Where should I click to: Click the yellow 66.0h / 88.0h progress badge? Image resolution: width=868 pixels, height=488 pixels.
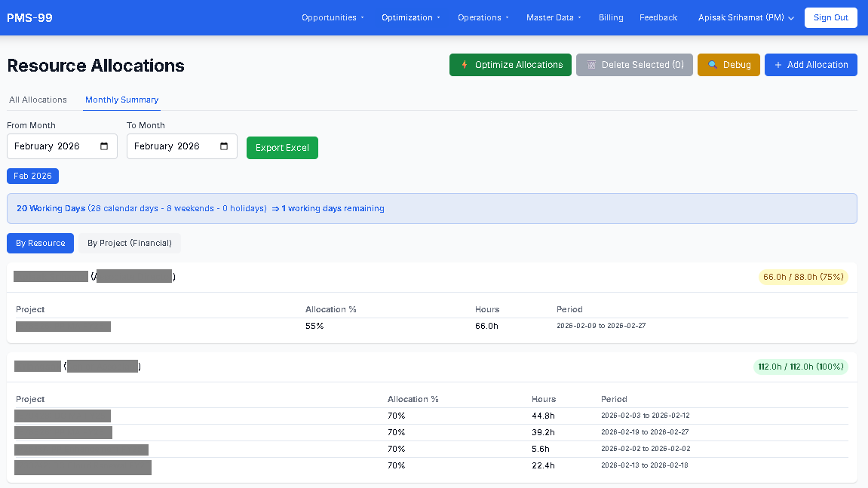tap(802, 277)
